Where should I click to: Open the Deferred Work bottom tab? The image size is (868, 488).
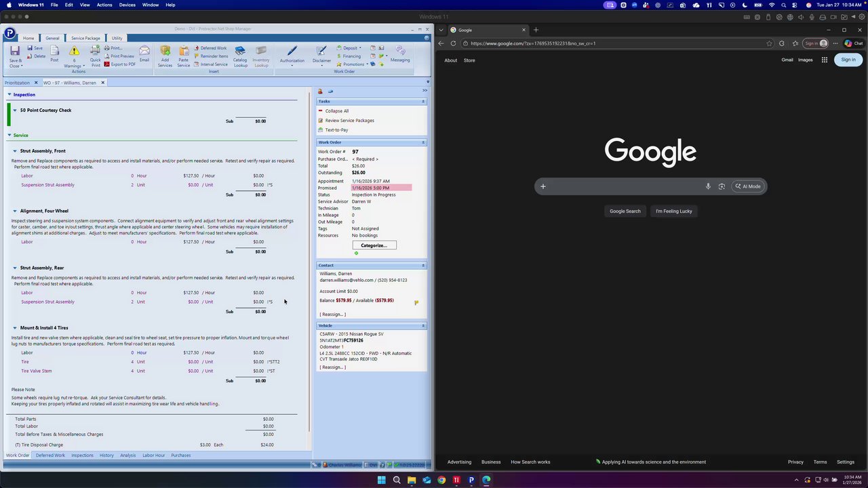tap(50, 455)
